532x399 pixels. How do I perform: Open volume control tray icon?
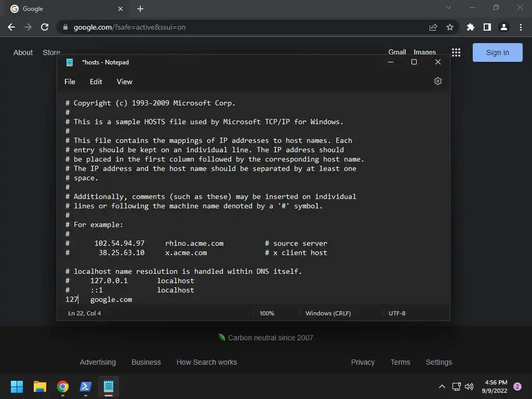coord(469,387)
